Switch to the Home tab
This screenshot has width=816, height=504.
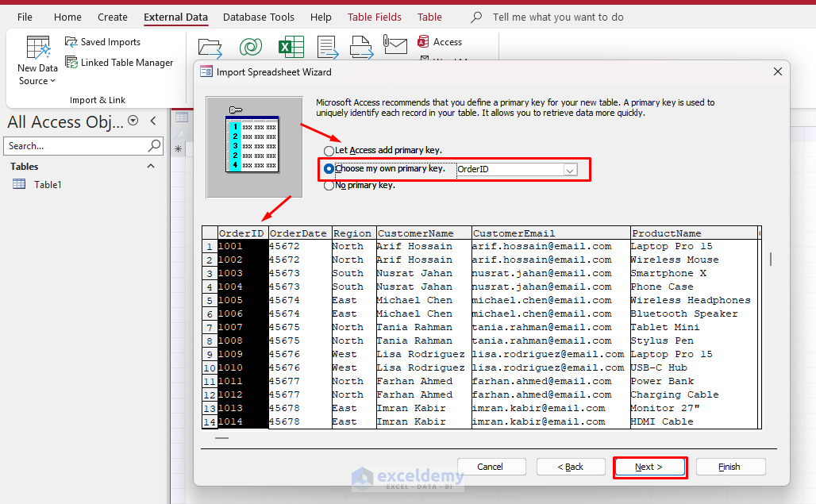click(x=67, y=17)
